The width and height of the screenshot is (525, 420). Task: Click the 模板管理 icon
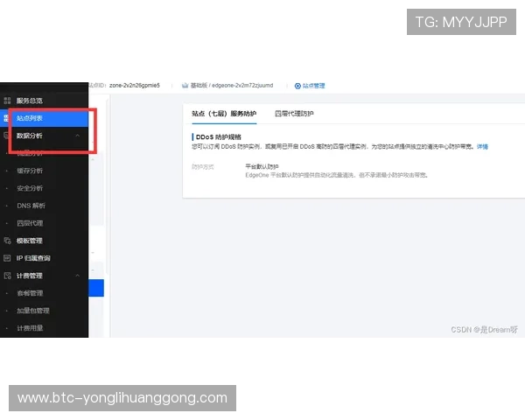7,241
